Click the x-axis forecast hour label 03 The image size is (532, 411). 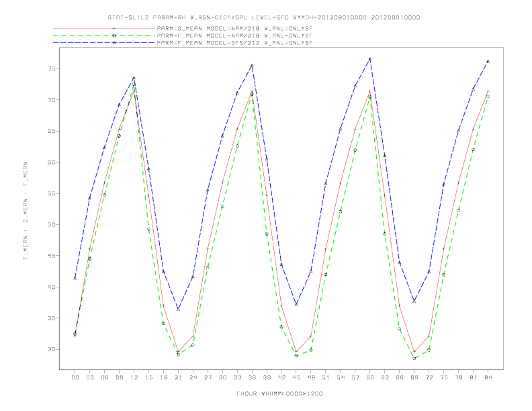(89, 377)
